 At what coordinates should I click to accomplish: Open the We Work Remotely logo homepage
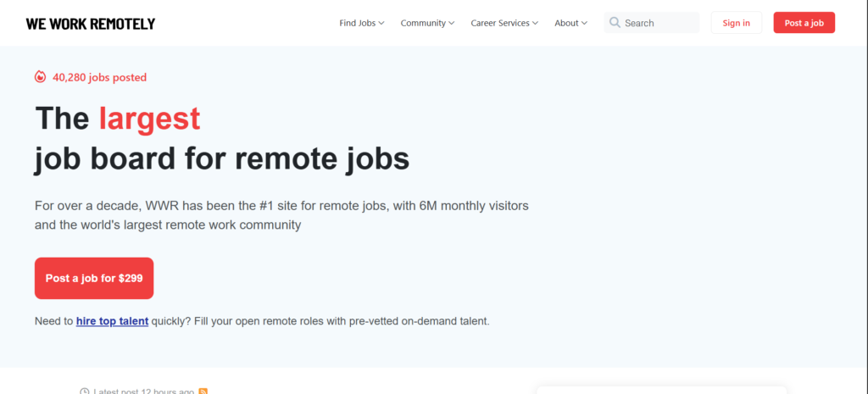(x=91, y=24)
